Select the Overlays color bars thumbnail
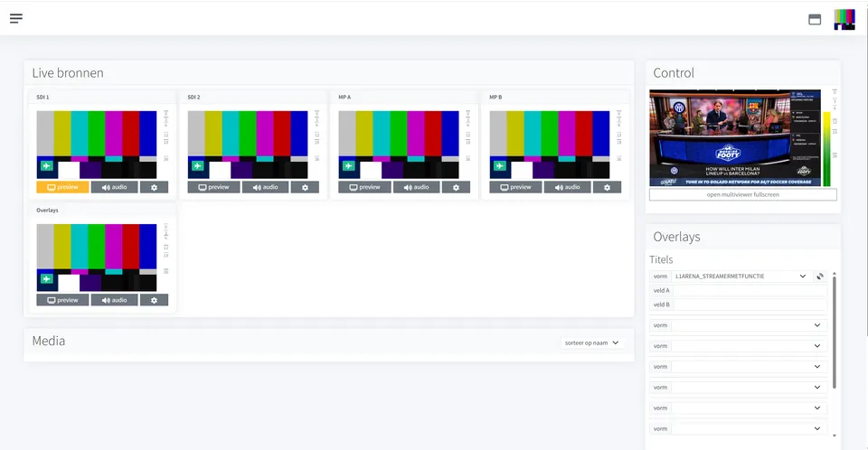This screenshot has height=450, width=868. pyautogui.click(x=97, y=258)
